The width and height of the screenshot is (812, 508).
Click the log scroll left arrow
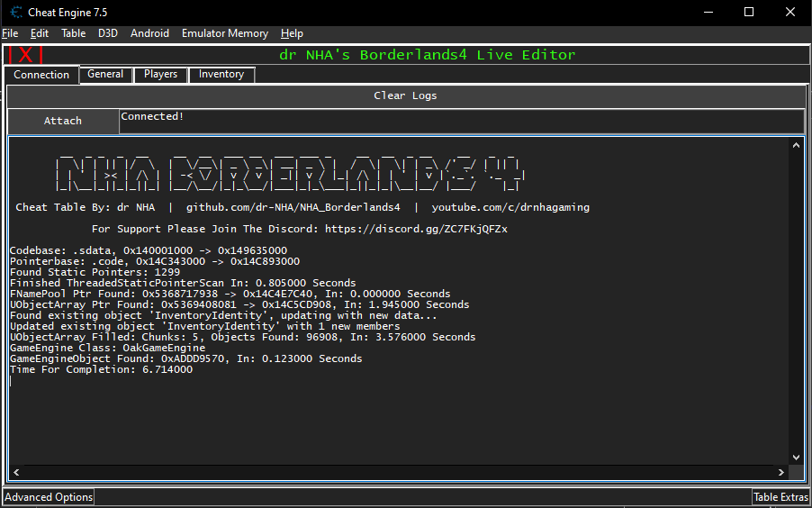16,472
